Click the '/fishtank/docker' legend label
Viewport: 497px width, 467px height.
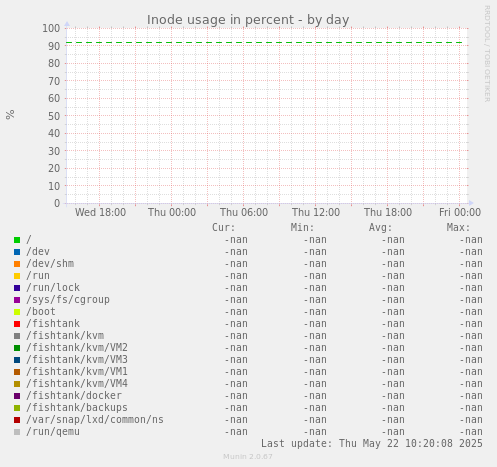point(74,396)
